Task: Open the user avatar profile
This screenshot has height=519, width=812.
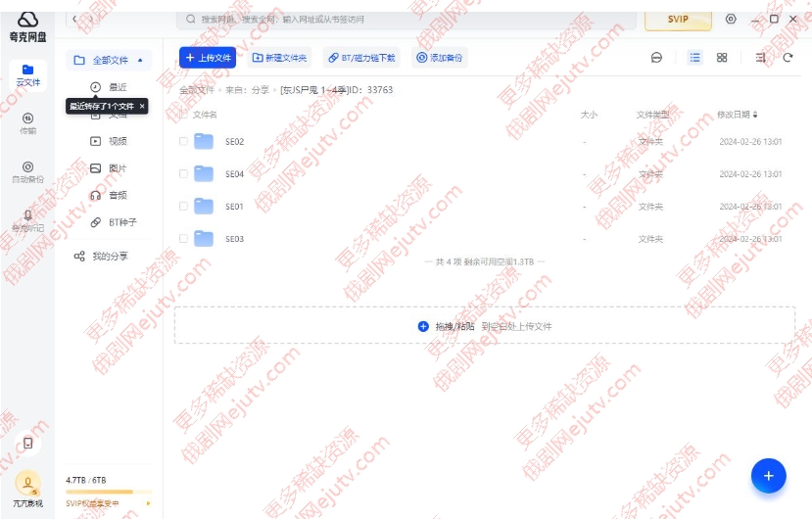Action: (x=28, y=484)
